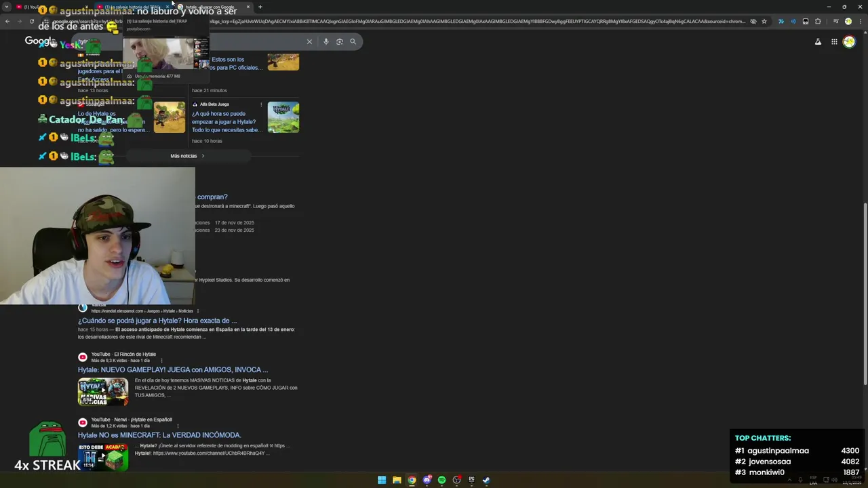
Task: Open the Chrome extensions puzzle icon
Action: (818, 21)
